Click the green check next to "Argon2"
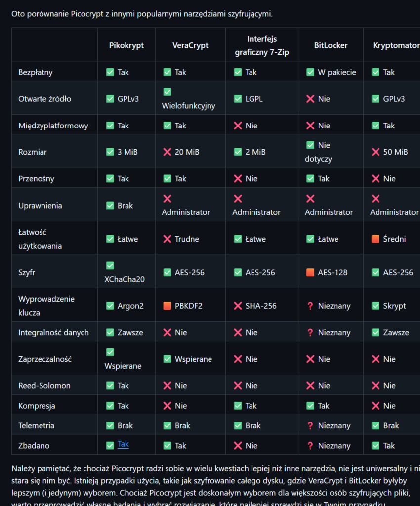 (110, 306)
